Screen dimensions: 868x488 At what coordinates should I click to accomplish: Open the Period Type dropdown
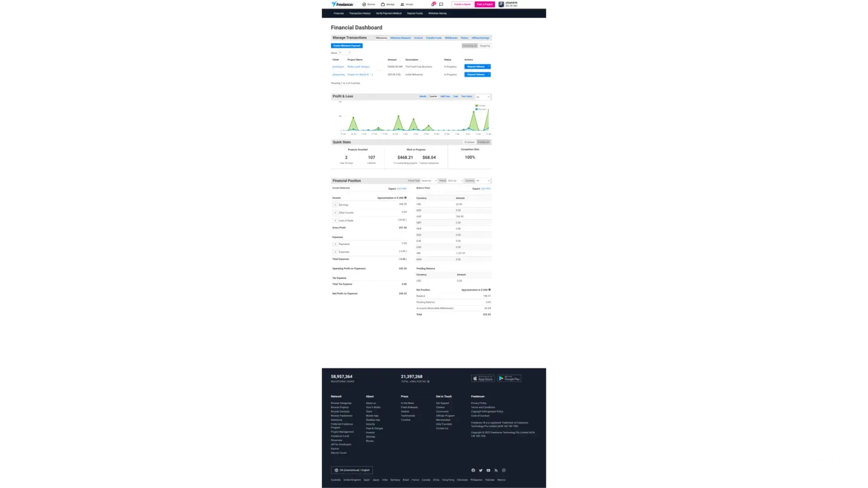[429, 181]
